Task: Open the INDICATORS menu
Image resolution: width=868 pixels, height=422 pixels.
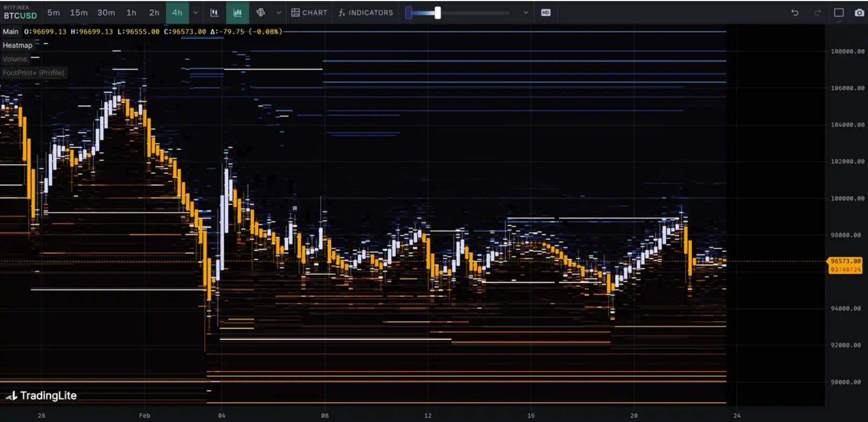Action: click(x=365, y=13)
